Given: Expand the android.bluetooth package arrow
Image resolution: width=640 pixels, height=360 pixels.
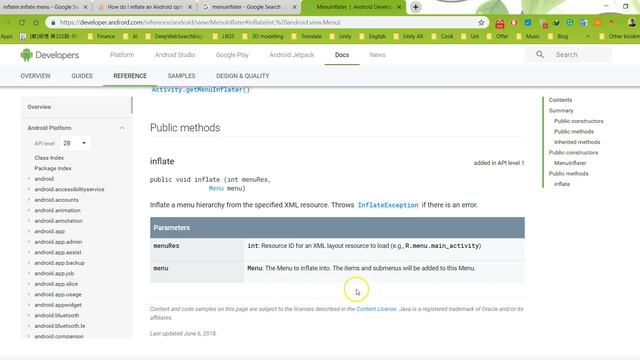Looking at the screenshot, I should click(x=29, y=316).
